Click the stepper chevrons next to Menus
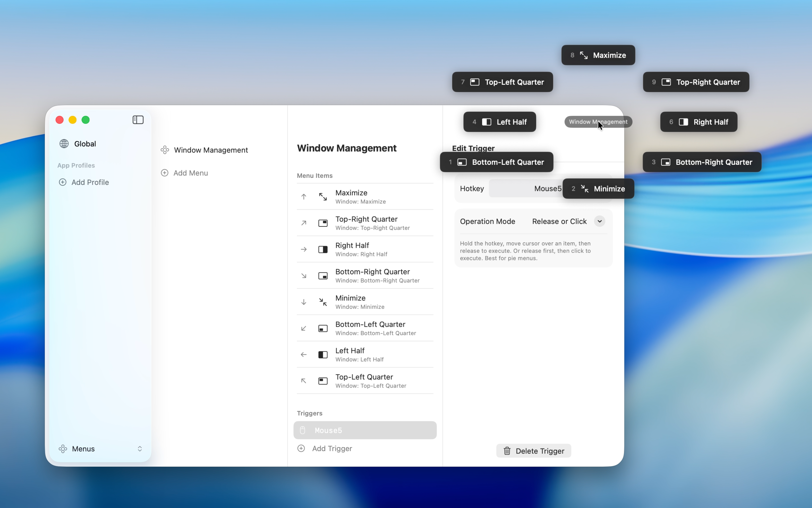 (x=140, y=448)
